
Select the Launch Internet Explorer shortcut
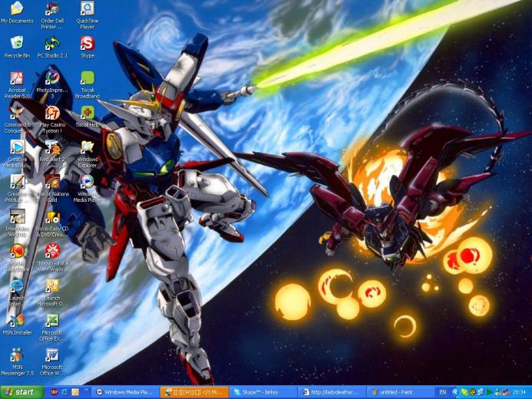pos(17,292)
